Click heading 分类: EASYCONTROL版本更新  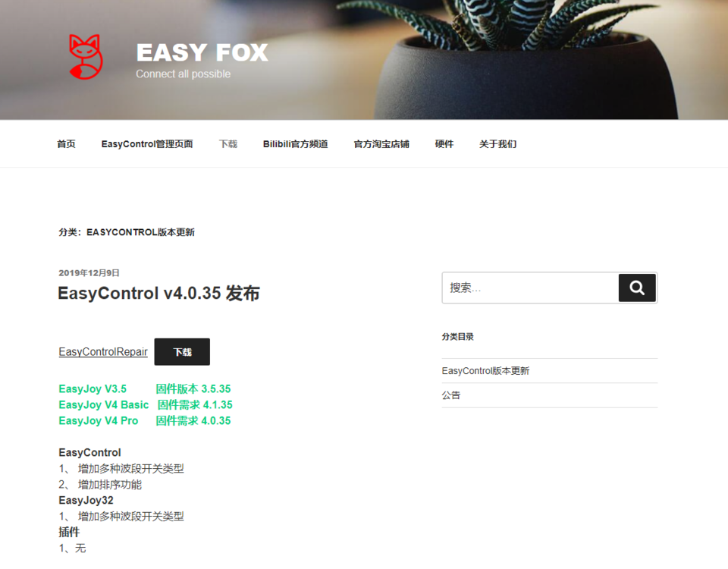(x=127, y=232)
